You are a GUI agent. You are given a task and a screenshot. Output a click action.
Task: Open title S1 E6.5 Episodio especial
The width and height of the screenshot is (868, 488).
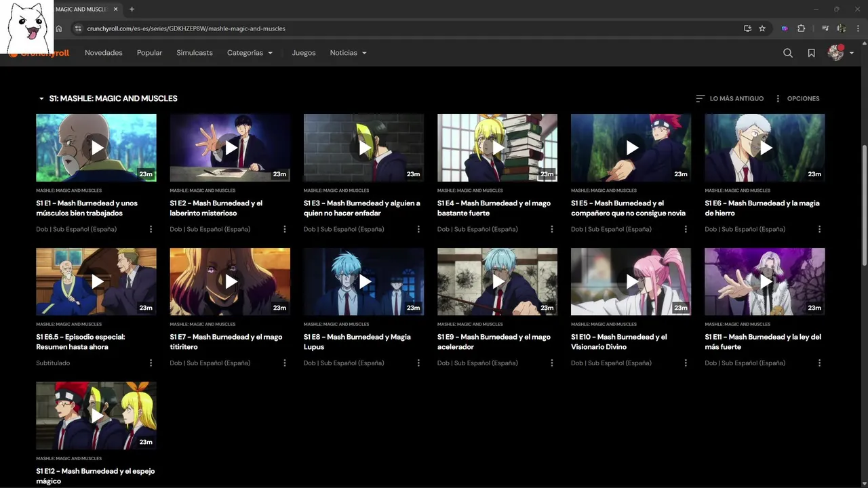(81, 342)
